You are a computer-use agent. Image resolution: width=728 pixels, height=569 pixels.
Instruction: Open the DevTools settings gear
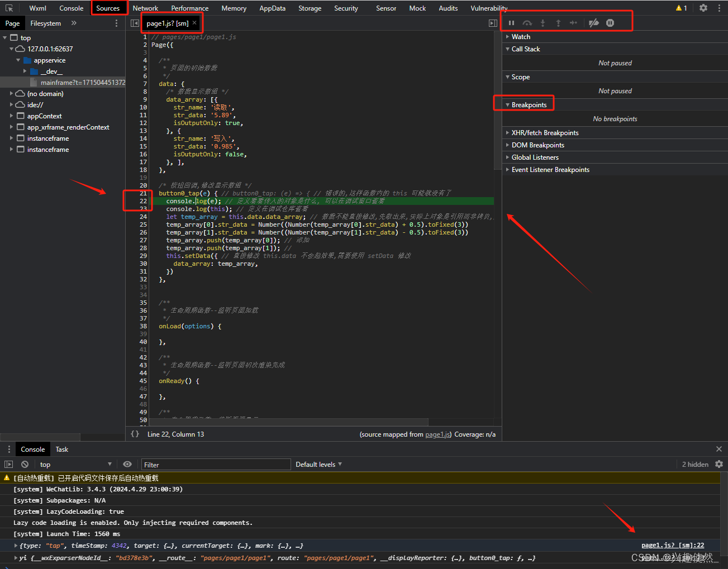(703, 8)
